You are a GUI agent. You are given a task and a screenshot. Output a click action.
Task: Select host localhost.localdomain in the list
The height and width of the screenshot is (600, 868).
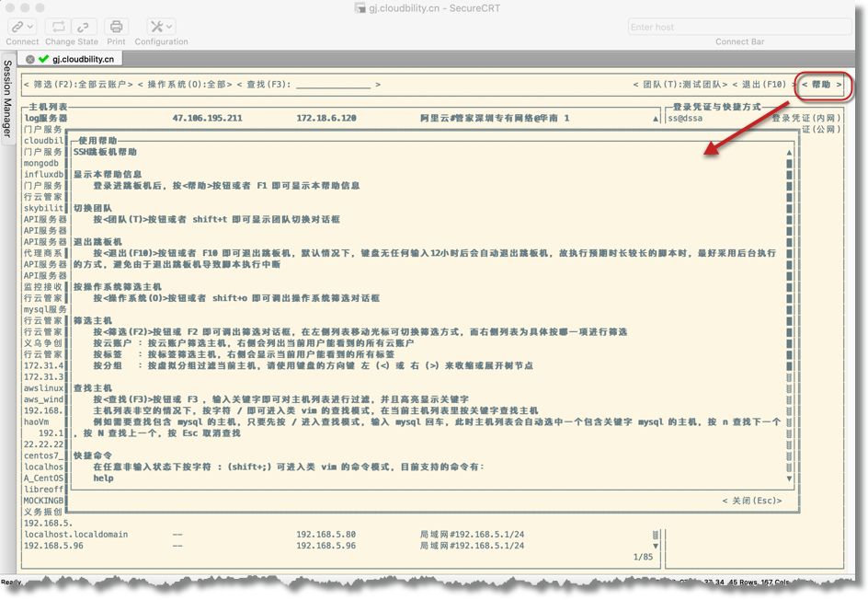[x=75, y=534]
